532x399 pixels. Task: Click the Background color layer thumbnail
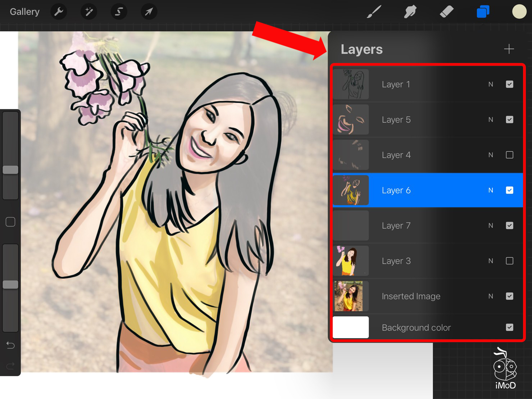coord(351,327)
